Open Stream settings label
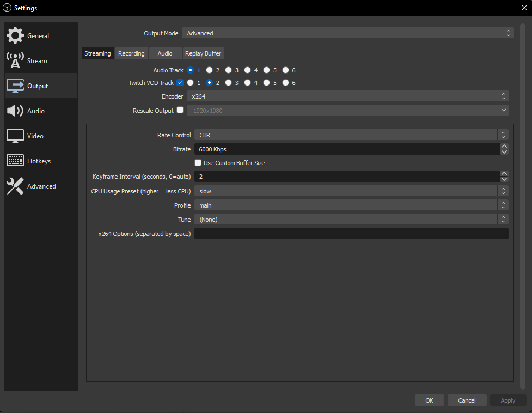 [x=37, y=60]
